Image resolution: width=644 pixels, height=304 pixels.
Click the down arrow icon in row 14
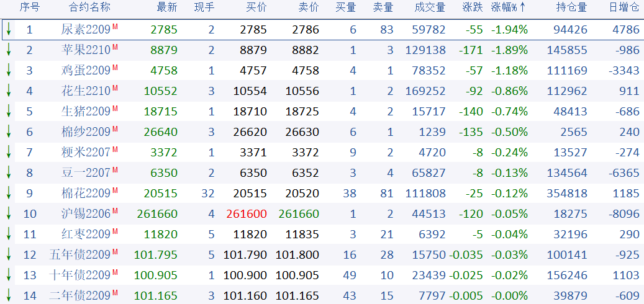tap(9, 296)
